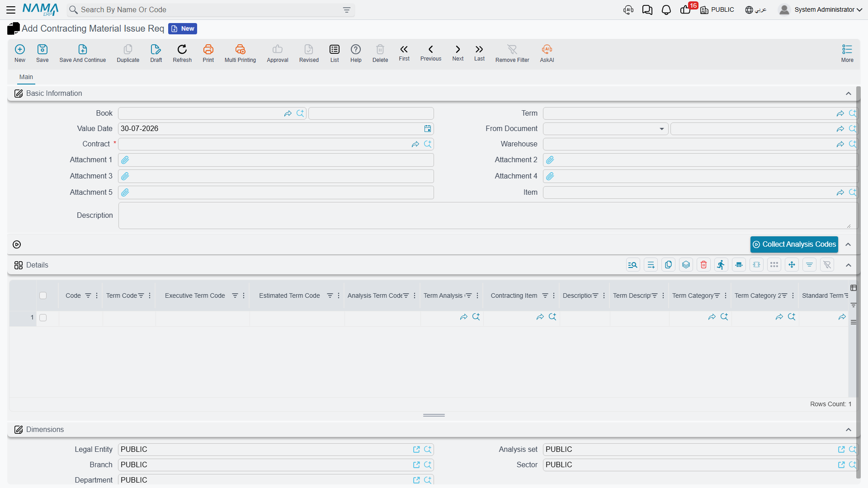Open the hamburger main menu
Image resolution: width=868 pixels, height=488 pixels.
11,9
